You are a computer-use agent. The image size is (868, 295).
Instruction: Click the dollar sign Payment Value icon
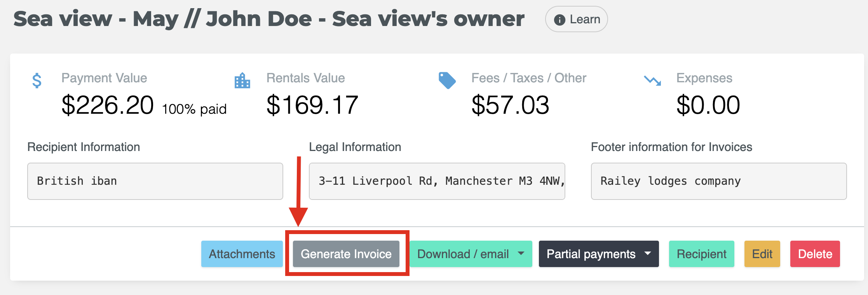[x=37, y=81]
